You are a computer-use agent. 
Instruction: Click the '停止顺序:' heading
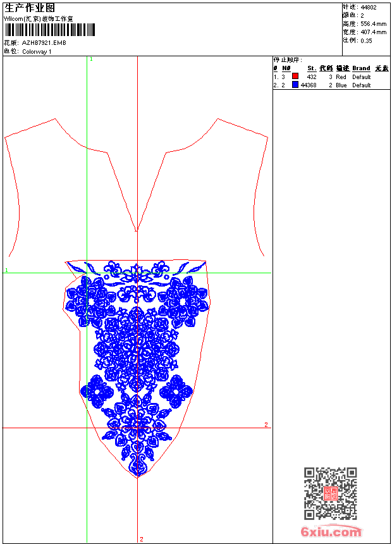[288, 60]
